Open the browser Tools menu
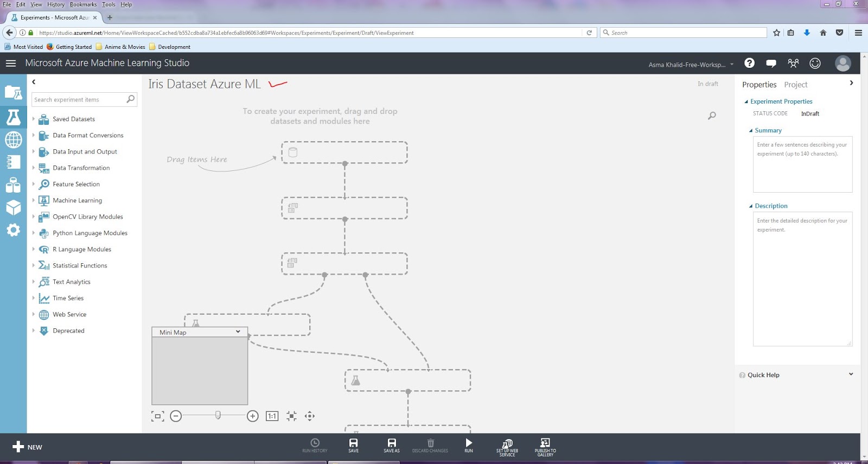The height and width of the screenshot is (464, 868). pyautogui.click(x=108, y=4)
